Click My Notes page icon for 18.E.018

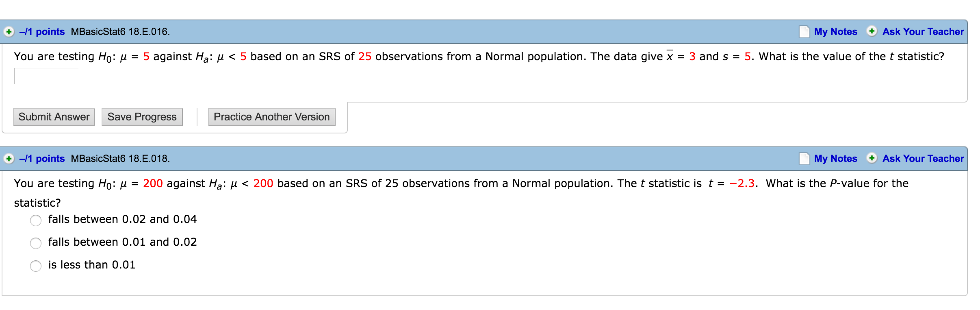coord(804,159)
